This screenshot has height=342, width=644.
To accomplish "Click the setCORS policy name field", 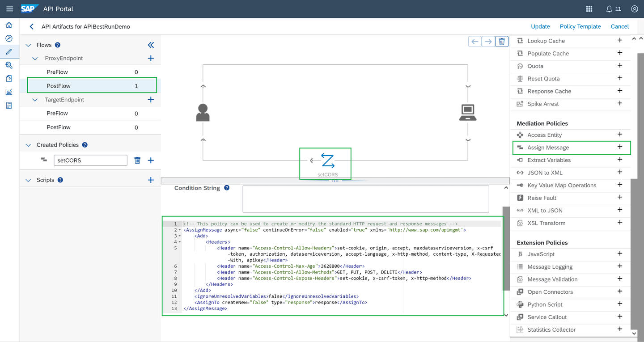I will point(90,160).
